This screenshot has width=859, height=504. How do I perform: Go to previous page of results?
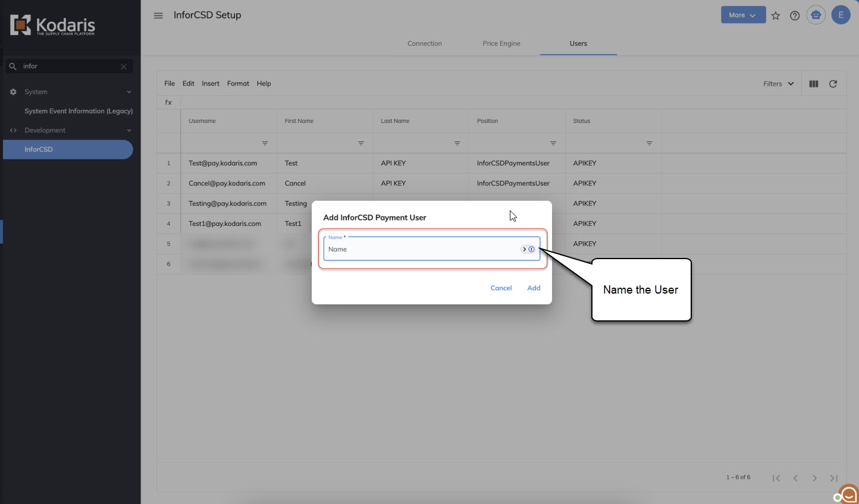795,478
